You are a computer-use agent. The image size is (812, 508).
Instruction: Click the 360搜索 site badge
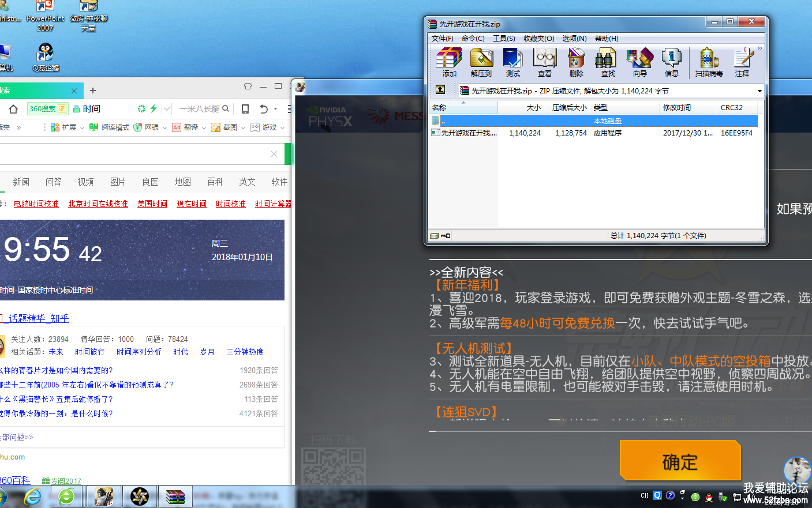click(x=47, y=108)
